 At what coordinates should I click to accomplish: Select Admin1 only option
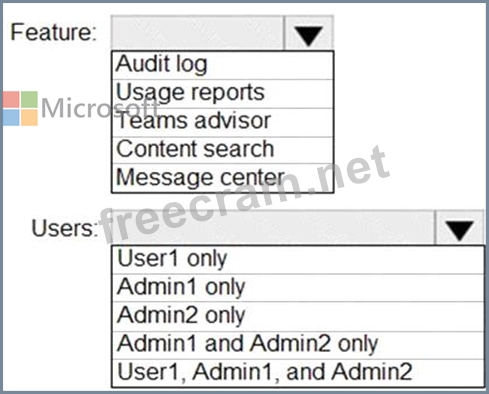(x=298, y=288)
